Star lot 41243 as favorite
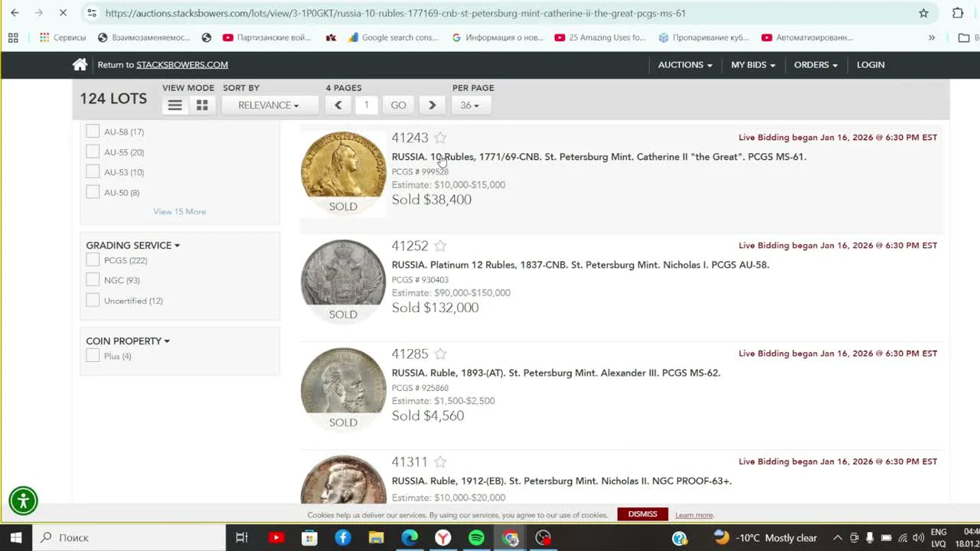980x551 pixels. (440, 138)
